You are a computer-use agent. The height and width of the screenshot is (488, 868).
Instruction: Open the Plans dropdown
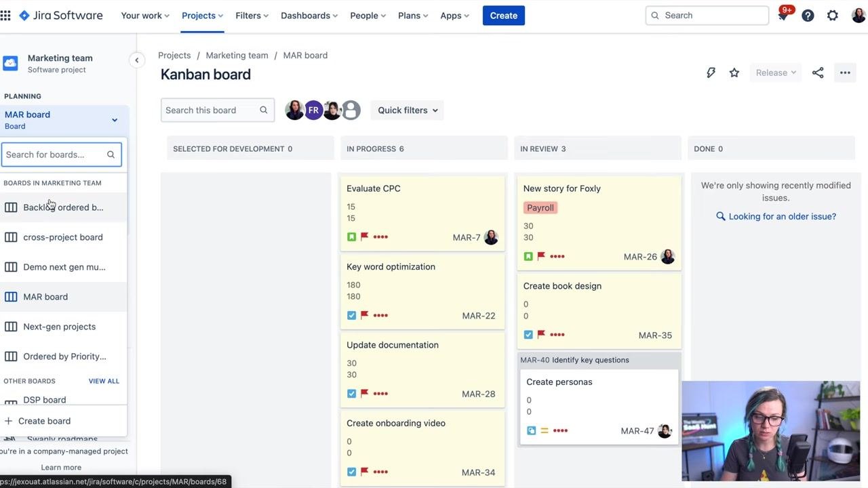click(413, 16)
